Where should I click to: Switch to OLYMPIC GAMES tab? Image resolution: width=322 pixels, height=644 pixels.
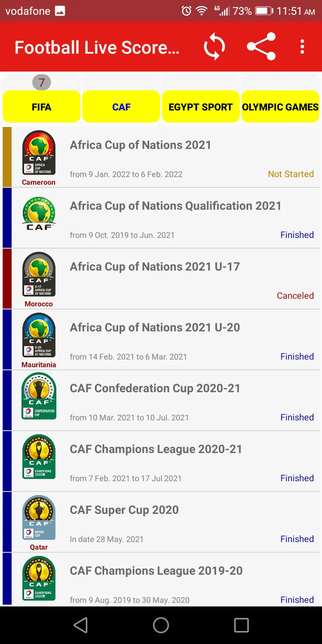[x=280, y=107]
